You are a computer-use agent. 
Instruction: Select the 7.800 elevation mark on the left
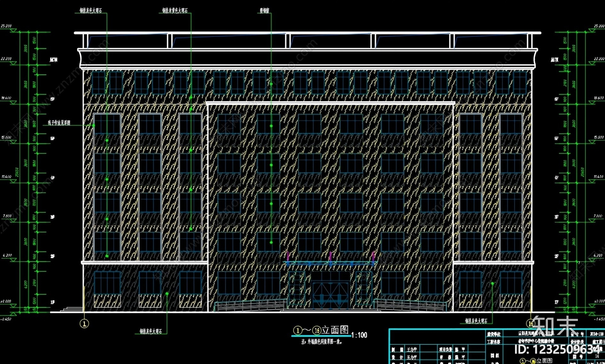pyautogui.click(x=7, y=216)
